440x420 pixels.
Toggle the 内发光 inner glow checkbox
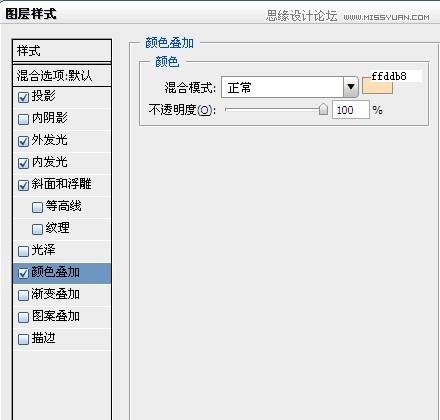[23, 163]
